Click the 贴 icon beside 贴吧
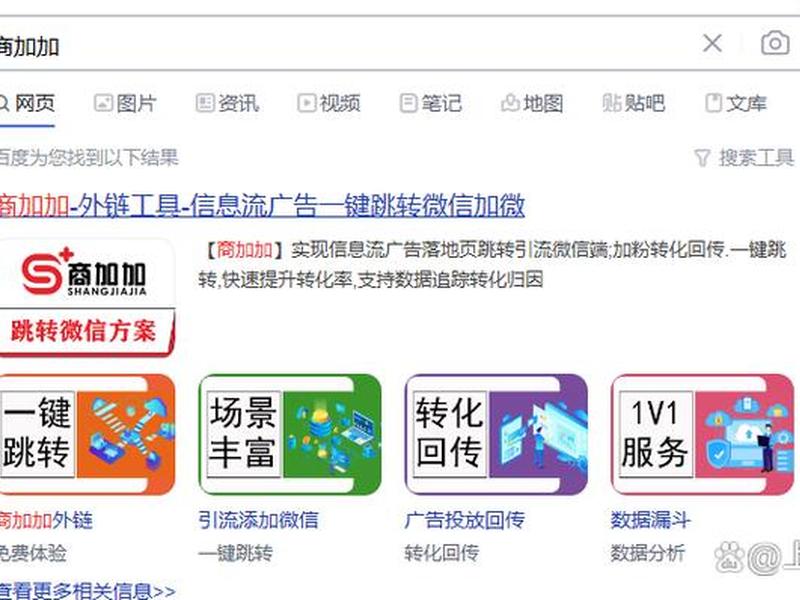 click(611, 104)
